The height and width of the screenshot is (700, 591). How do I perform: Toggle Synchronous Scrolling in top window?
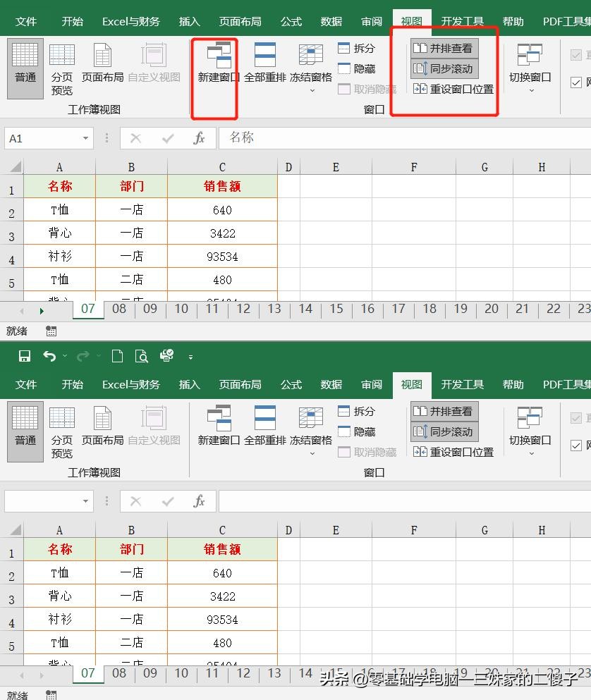[444, 69]
